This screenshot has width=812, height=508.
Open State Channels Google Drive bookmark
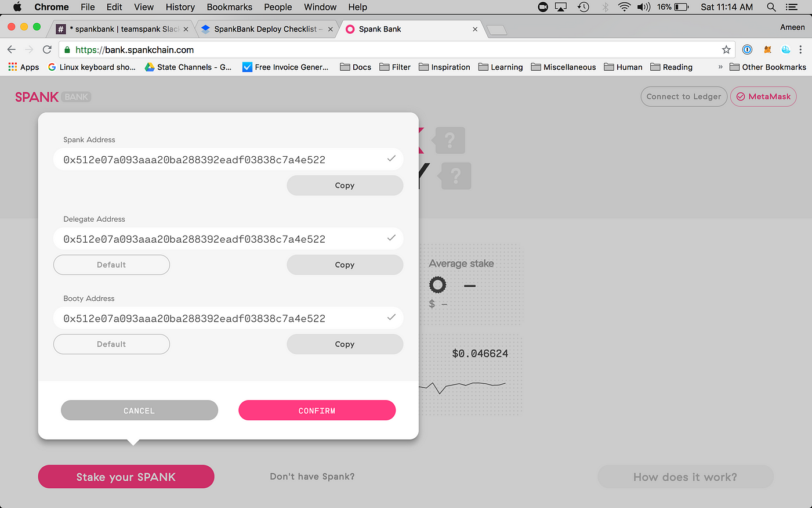point(188,67)
